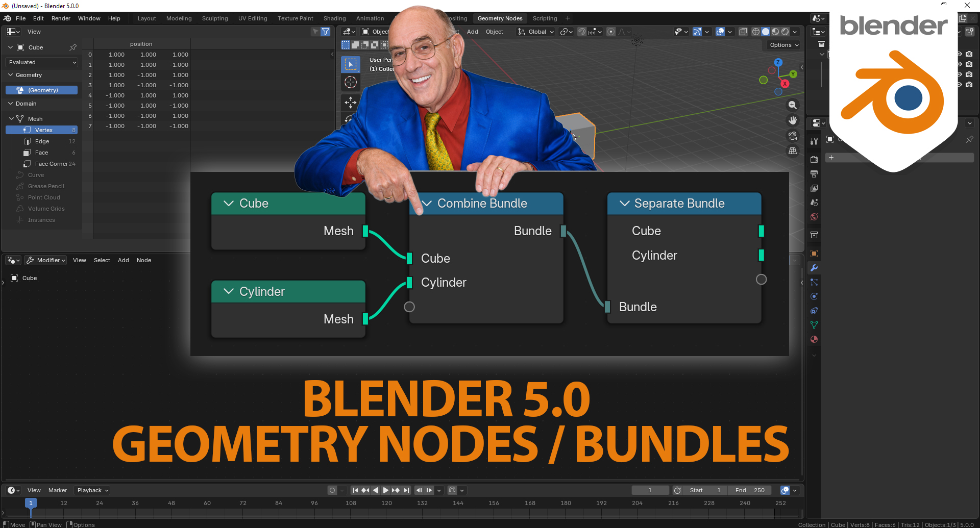
Task: Activate the Move tool in viewport
Action: point(350,103)
